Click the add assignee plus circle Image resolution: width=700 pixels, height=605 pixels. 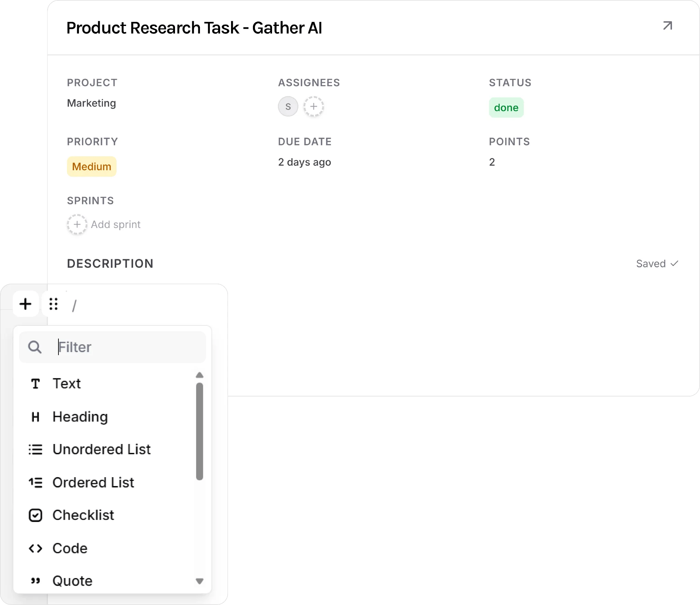[x=313, y=107]
